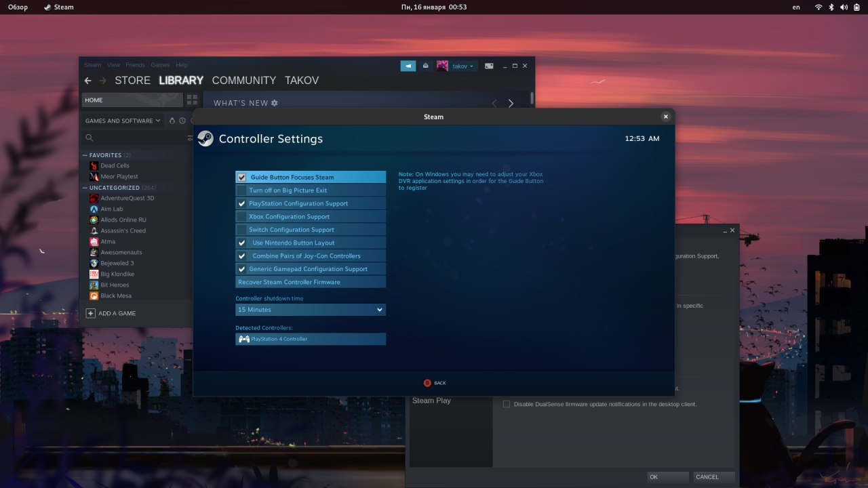Open the takov account dropdown
Image resolution: width=868 pixels, height=488 pixels.
(x=463, y=66)
